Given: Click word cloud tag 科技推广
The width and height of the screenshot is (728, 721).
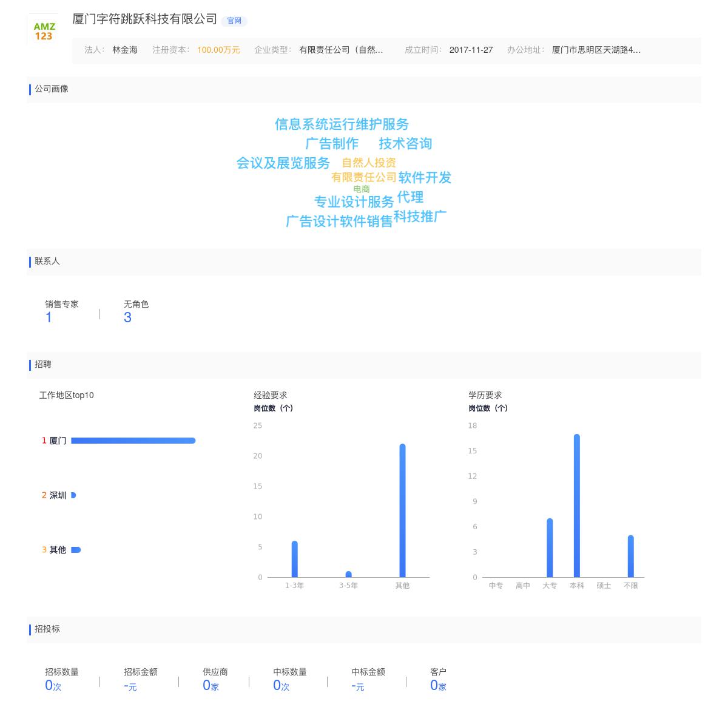Looking at the screenshot, I should [420, 217].
